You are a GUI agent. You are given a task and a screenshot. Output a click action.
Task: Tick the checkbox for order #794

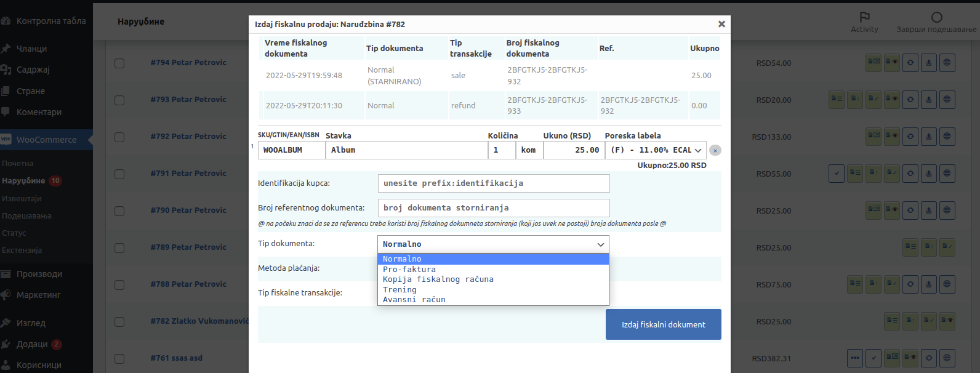119,63
